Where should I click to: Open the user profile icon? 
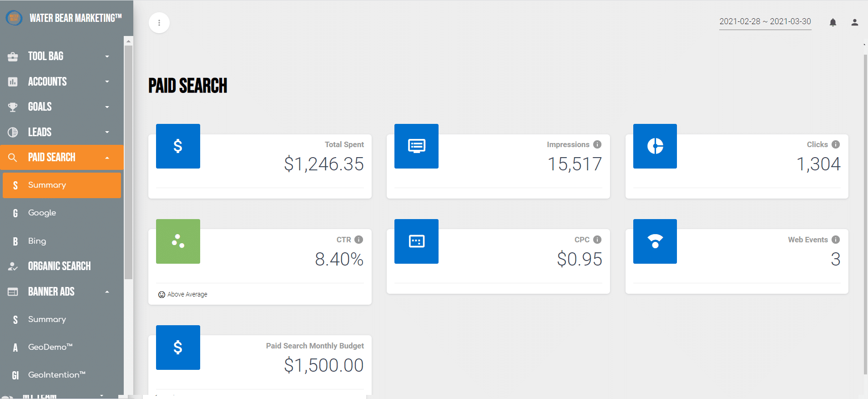(855, 22)
